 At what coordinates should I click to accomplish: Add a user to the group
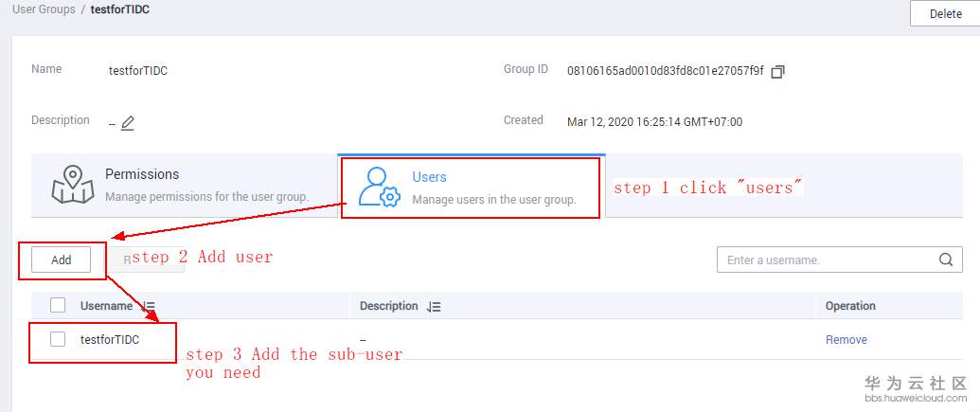(62, 260)
